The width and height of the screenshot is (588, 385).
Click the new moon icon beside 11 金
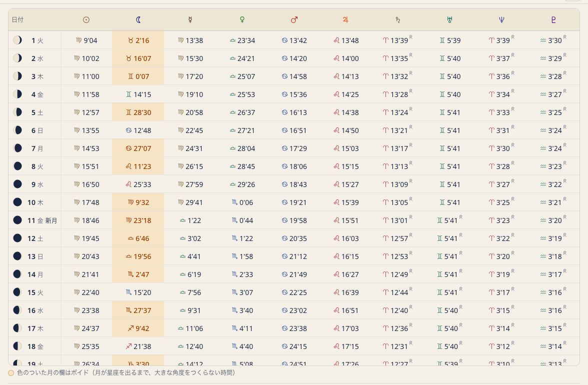tap(17, 220)
